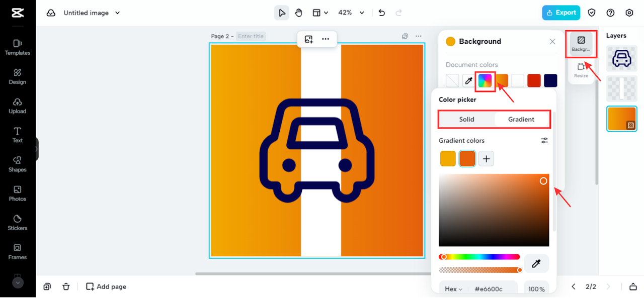Duplicate page from bottom bar
Viewport: 644px width, 299px height.
point(47,286)
